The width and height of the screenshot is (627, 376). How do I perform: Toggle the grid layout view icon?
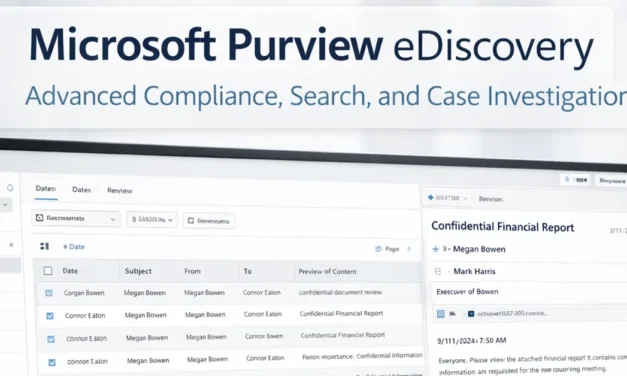[x=44, y=246]
